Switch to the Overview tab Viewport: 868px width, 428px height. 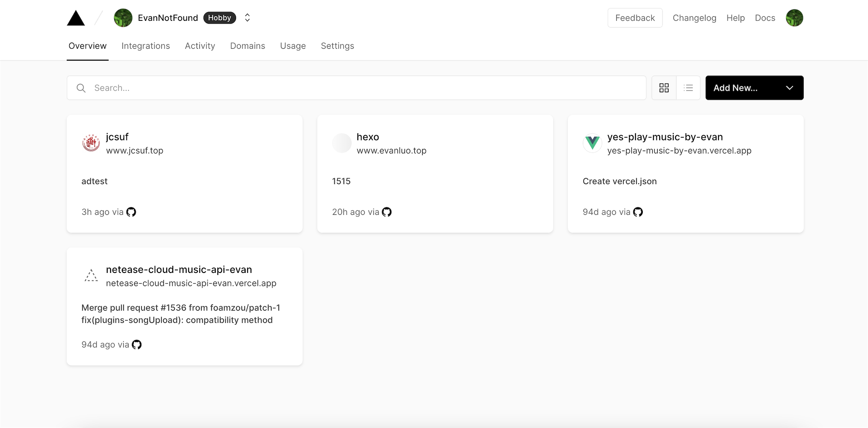coord(88,46)
